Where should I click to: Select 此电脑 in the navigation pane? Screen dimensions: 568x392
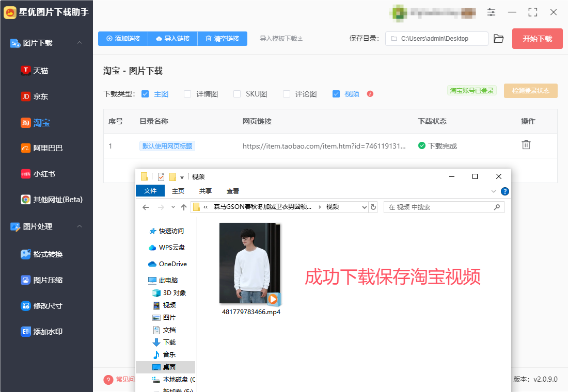[x=163, y=280]
